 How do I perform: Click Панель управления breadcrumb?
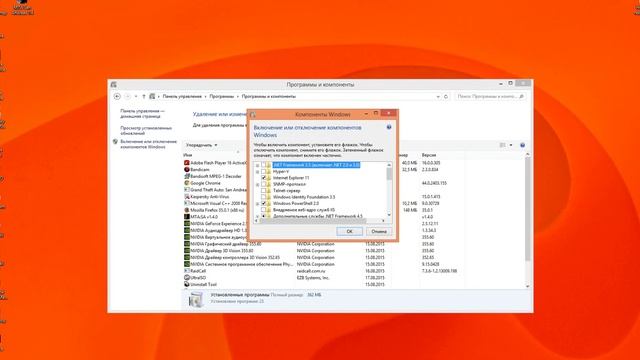182,97
